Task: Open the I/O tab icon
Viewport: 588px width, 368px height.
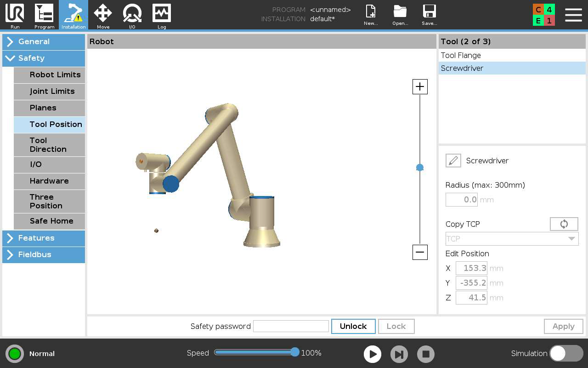Action: (x=132, y=15)
